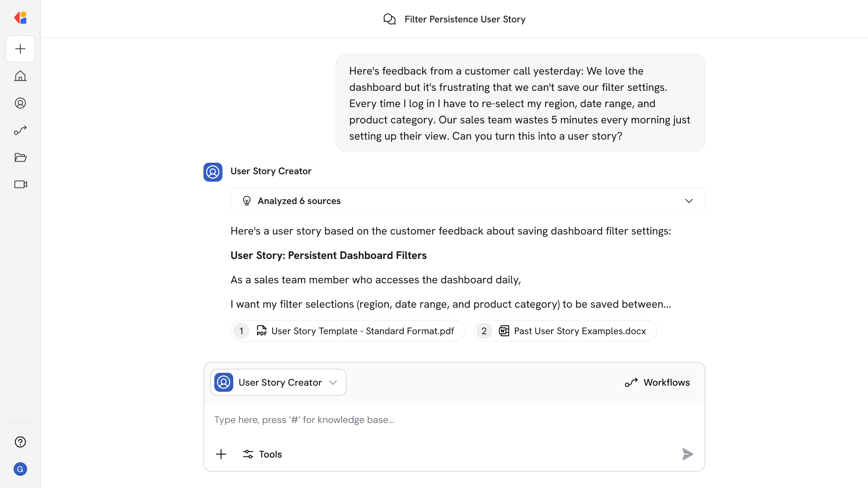Open User Story Template - Standard Format.pdf
This screenshot has width=868, height=488.
pyautogui.click(x=347, y=331)
